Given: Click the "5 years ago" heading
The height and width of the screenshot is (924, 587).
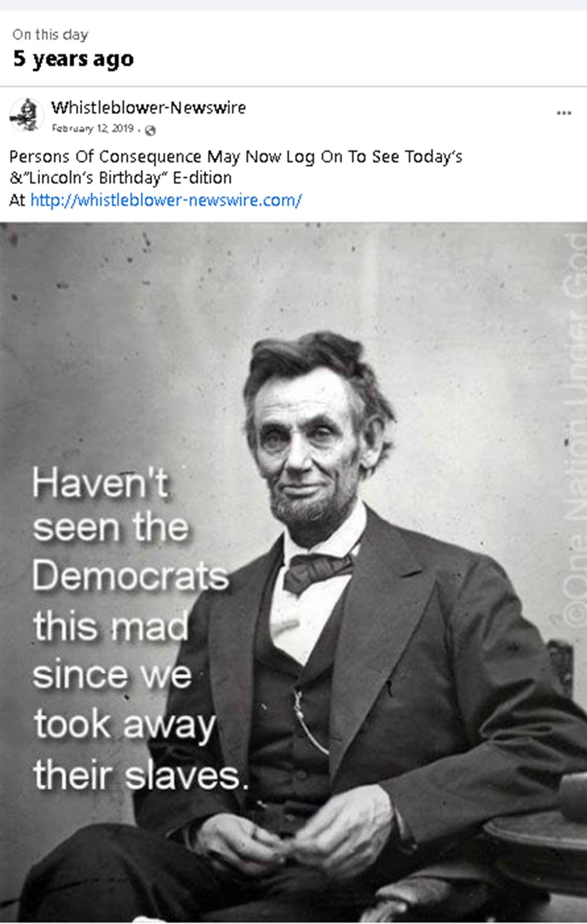Looking at the screenshot, I should click(73, 59).
